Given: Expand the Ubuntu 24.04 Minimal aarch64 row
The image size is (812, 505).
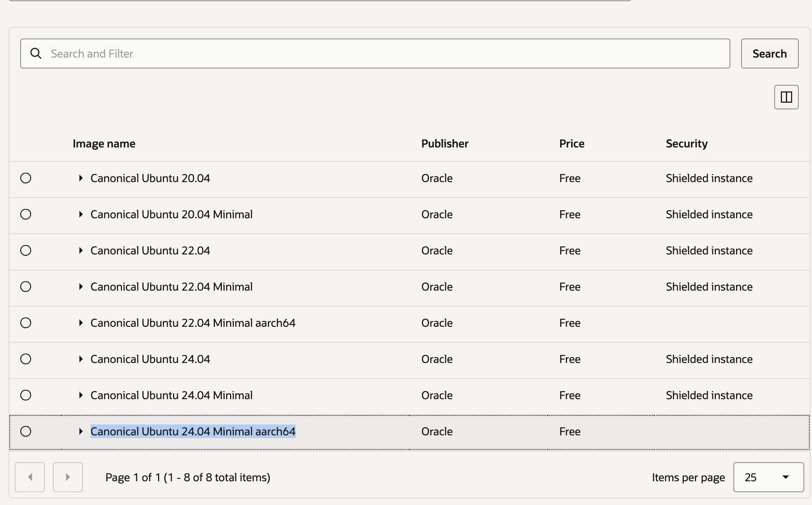Looking at the screenshot, I should (x=81, y=431).
